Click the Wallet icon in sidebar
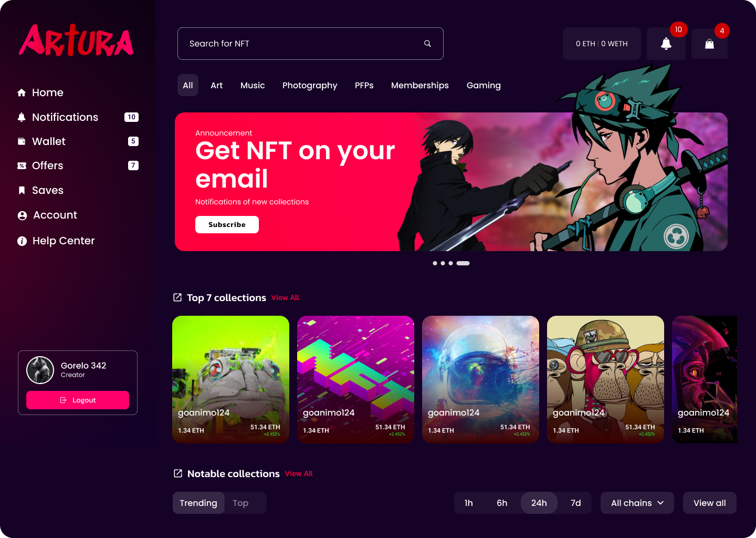Viewport: 756px width, 538px height. [x=22, y=141]
